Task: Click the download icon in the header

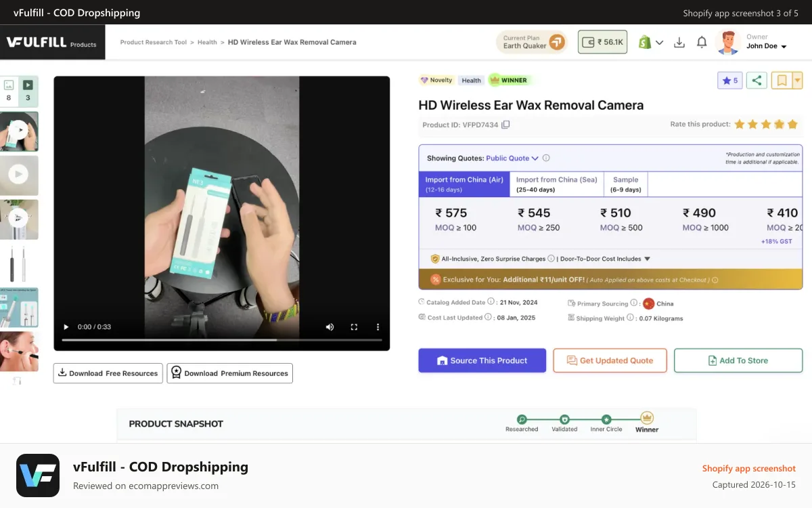Action: [679, 42]
